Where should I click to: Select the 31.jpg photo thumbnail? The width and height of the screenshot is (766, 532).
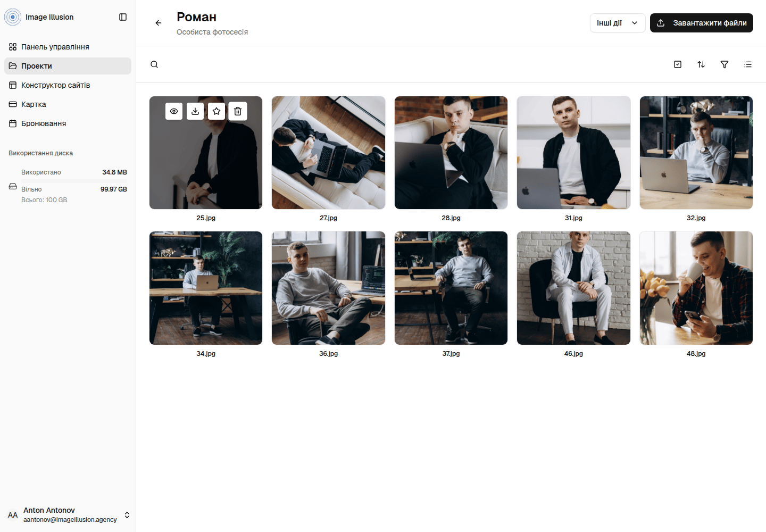coord(573,153)
